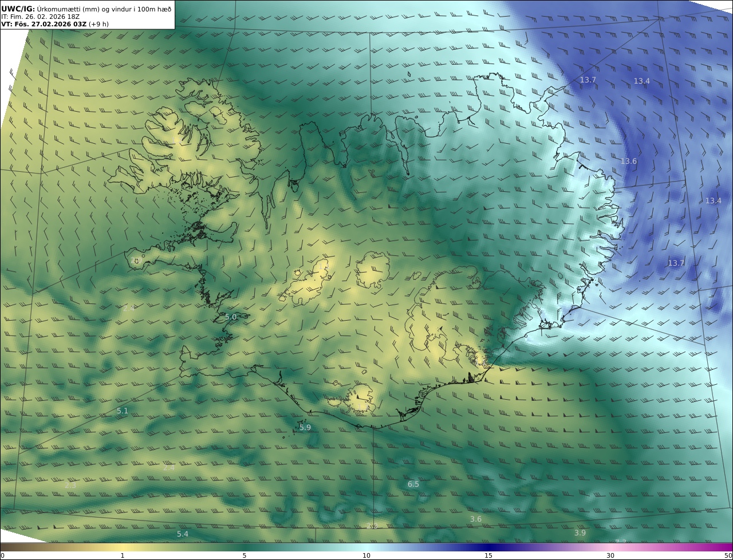The width and height of the screenshot is (733, 560).
Task: Click the map value label 3.9
Action: pyautogui.click(x=580, y=533)
